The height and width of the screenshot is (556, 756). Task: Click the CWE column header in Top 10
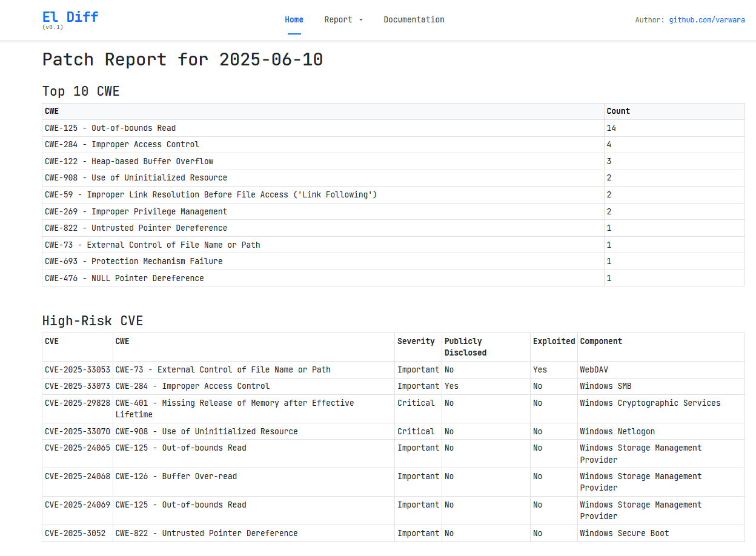pyautogui.click(x=52, y=111)
